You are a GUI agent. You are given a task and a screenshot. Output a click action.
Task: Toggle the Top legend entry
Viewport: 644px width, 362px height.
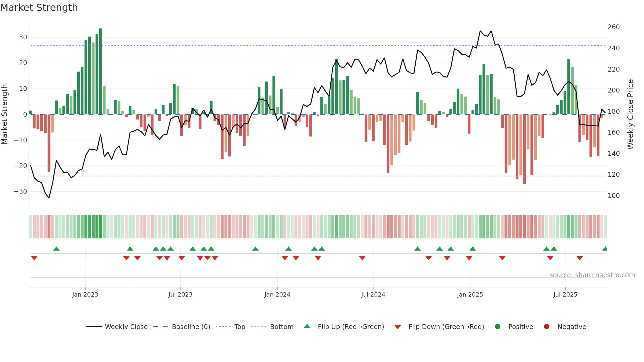click(x=230, y=327)
